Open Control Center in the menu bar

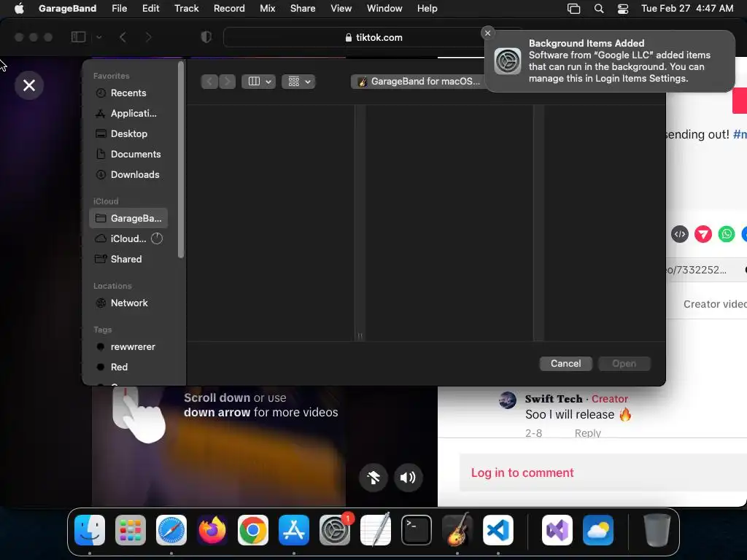[623, 9]
